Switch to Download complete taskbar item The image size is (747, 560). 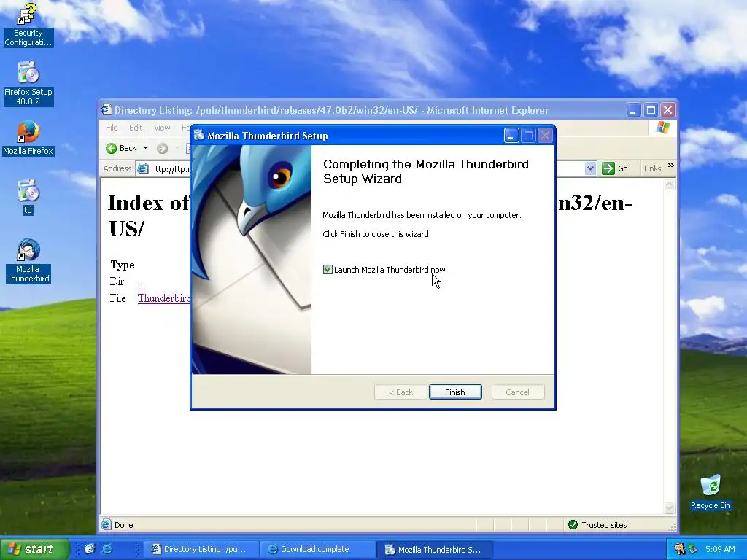(317, 549)
